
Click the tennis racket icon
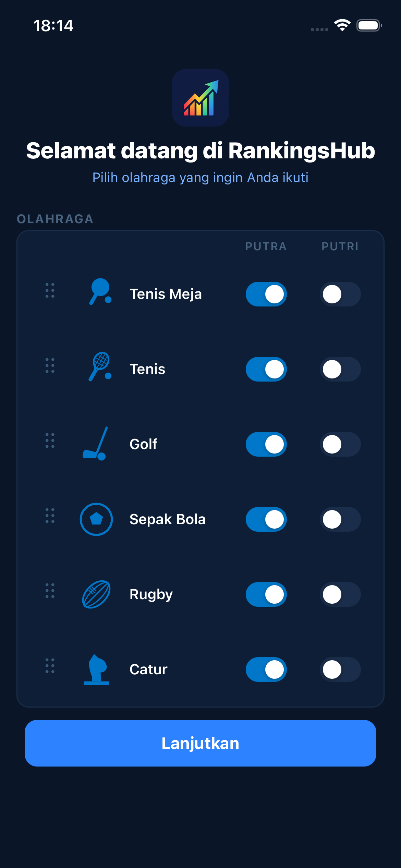[100, 366]
